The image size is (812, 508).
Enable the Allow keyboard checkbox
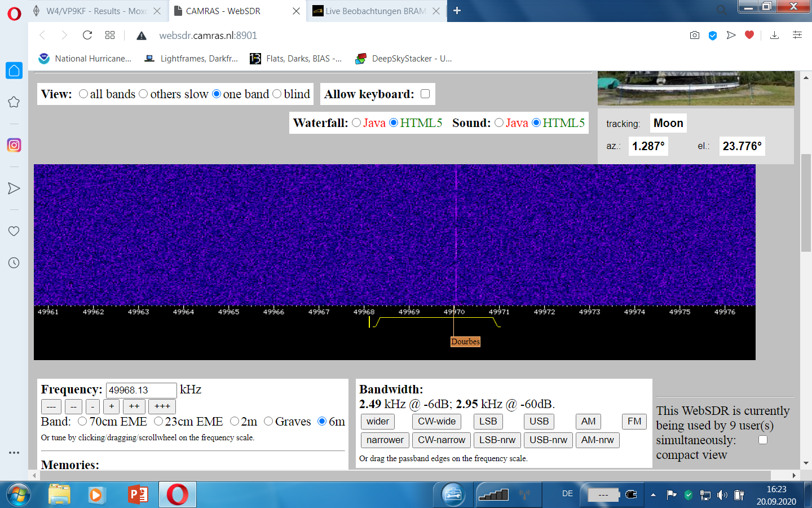pyautogui.click(x=425, y=94)
